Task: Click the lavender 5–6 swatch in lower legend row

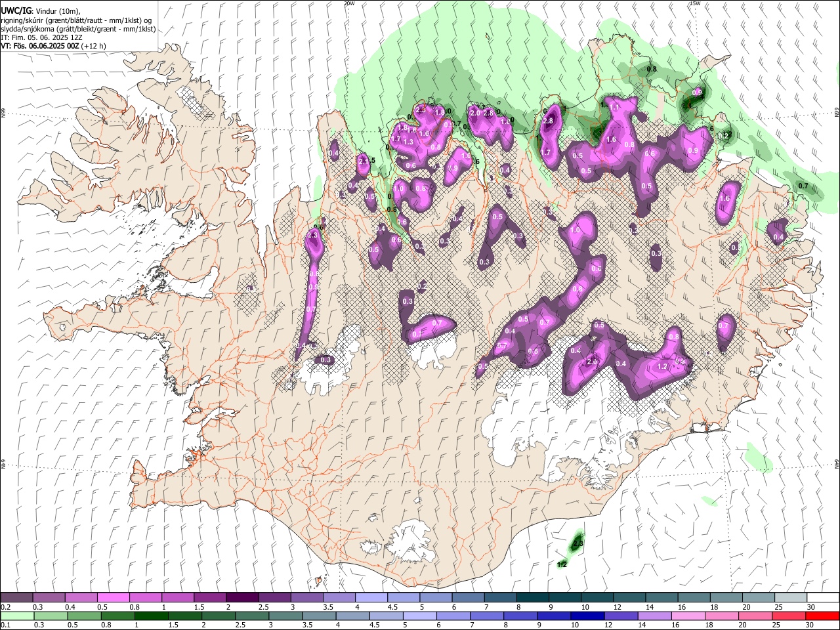Action: point(419,616)
